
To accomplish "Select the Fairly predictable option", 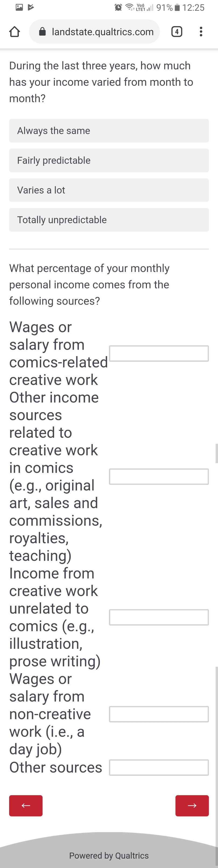I will point(109,160).
